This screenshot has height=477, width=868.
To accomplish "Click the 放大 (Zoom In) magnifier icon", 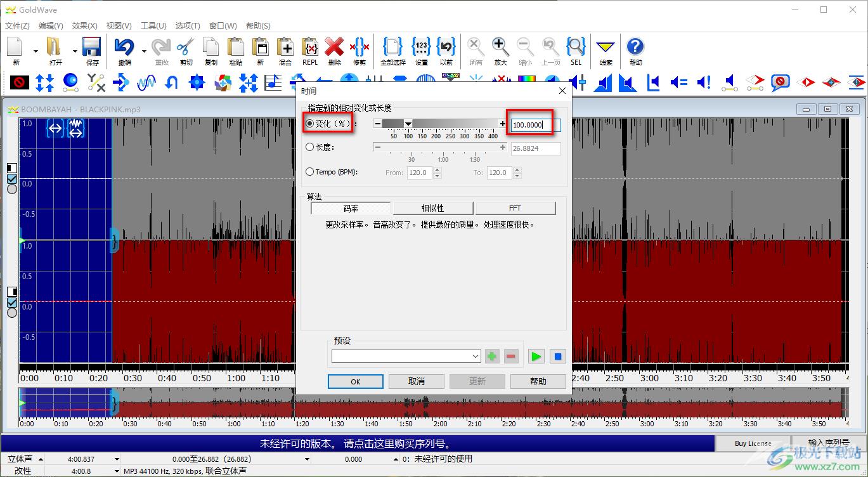I will pyautogui.click(x=500, y=47).
